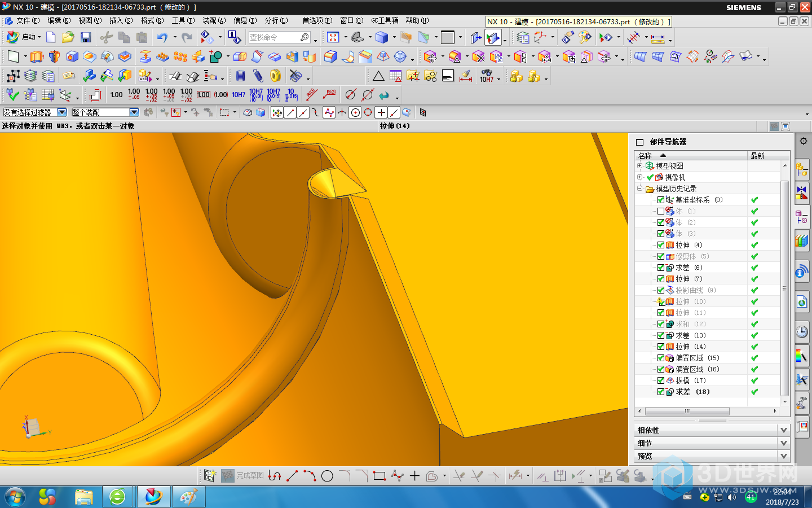Open the selection filter dropdown
The width and height of the screenshot is (812, 508).
62,112
